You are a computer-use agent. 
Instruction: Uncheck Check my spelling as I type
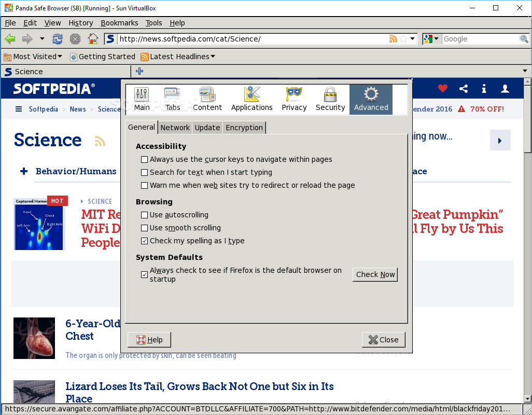[144, 241]
